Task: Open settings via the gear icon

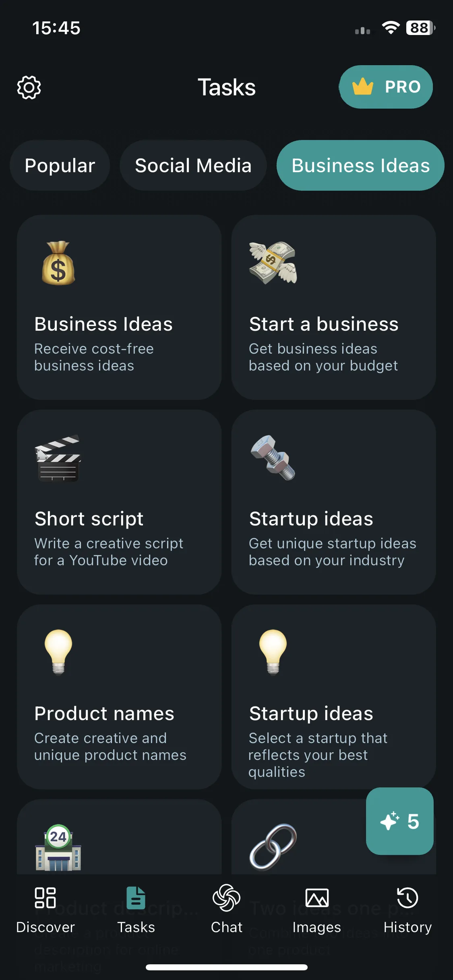Action: 29,87
